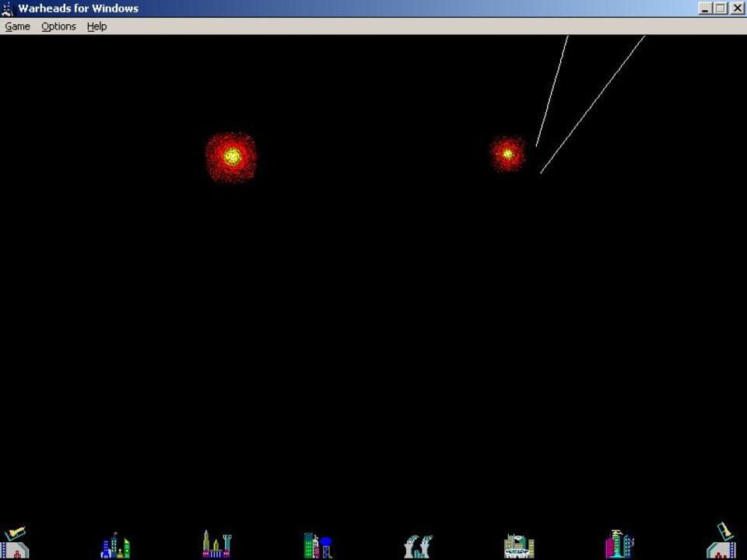Screen dimensions: 747x560
Task: Open the Game menu
Action: [x=16, y=26]
